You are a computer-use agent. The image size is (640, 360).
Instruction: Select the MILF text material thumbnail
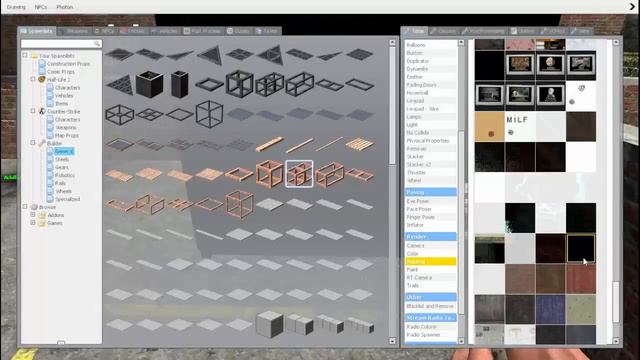click(520, 127)
